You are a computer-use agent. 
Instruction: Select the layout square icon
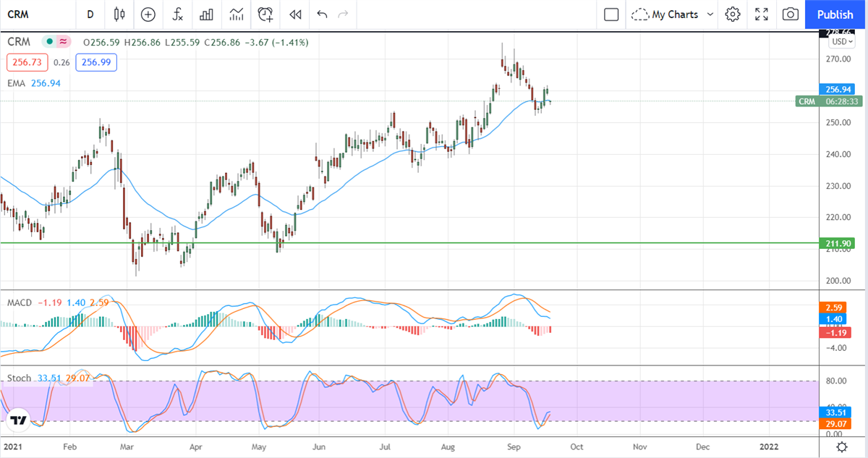pos(611,14)
